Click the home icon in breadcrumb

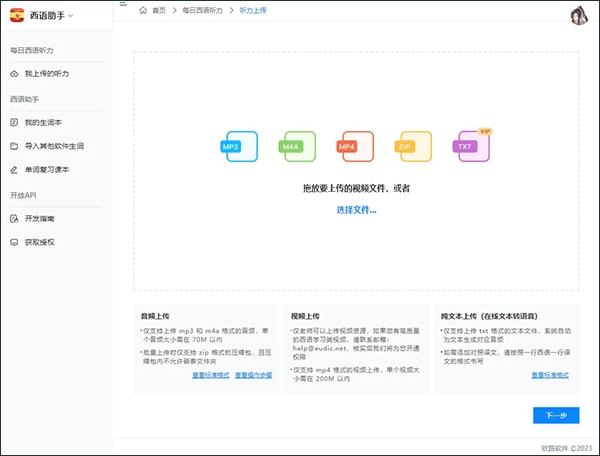click(x=143, y=10)
